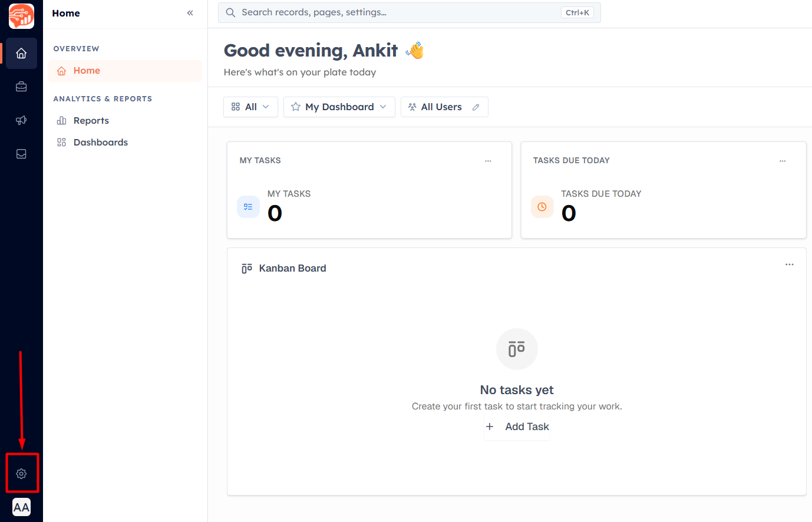812x522 pixels.
Task: Open the settings gear icon in sidebar
Action: (21, 474)
